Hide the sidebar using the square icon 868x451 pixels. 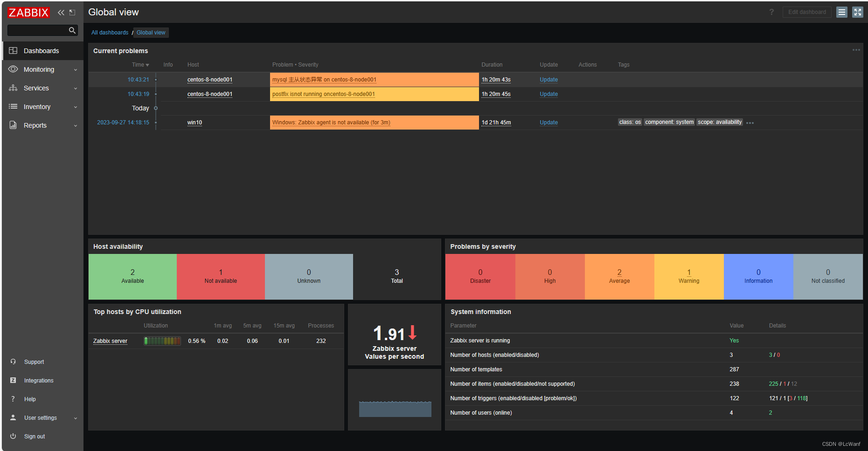72,13
